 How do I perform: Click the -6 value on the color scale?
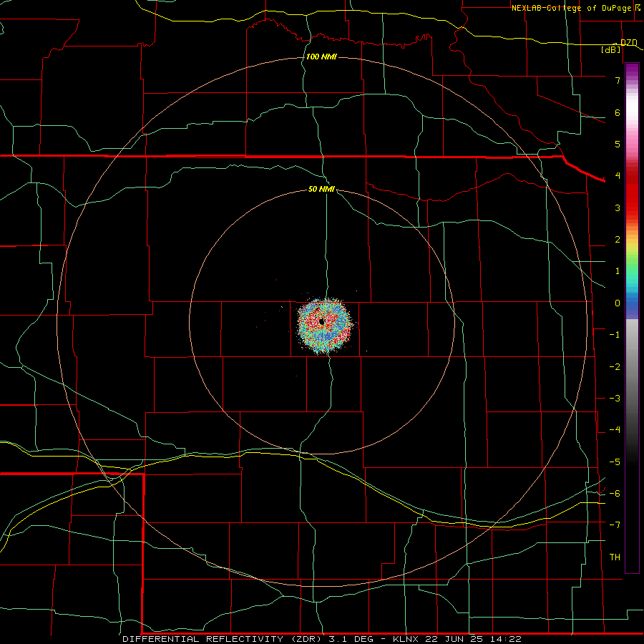click(615, 494)
